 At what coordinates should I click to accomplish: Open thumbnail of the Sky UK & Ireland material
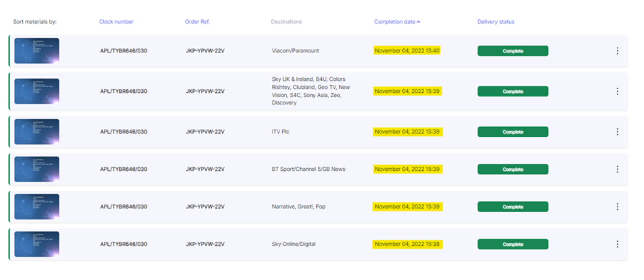[x=37, y=91]
